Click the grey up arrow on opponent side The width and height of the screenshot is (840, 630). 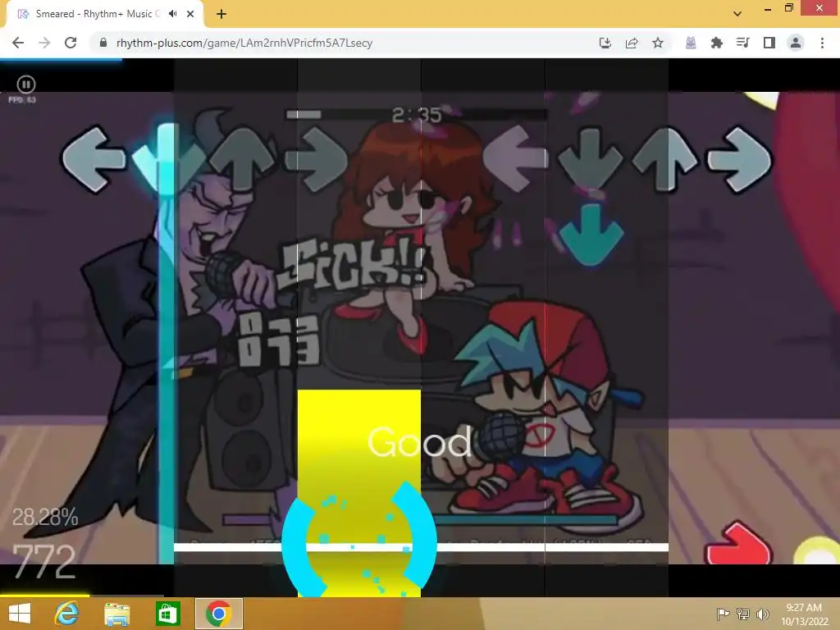coord(242,159)
